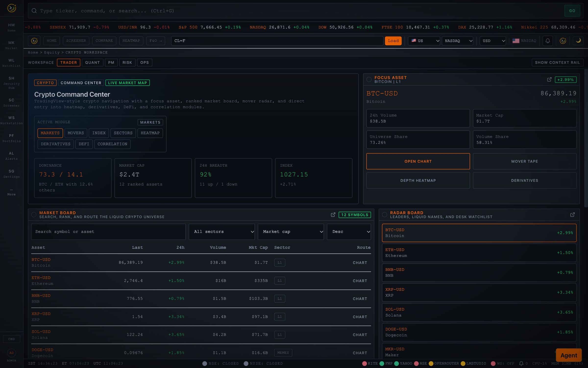Open Settings in the left sidebar
Viewport: 588px width, 368px height.
12,174
